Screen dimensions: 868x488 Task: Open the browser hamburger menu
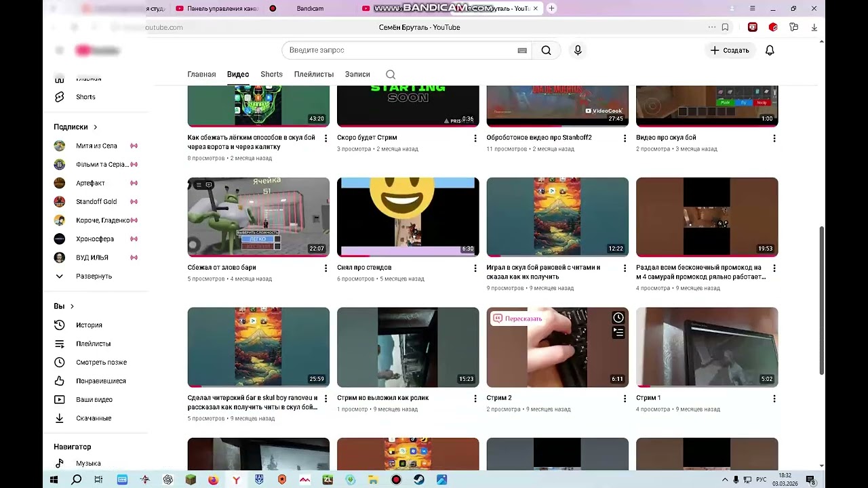pyautogui.click(x=752, y=8)
